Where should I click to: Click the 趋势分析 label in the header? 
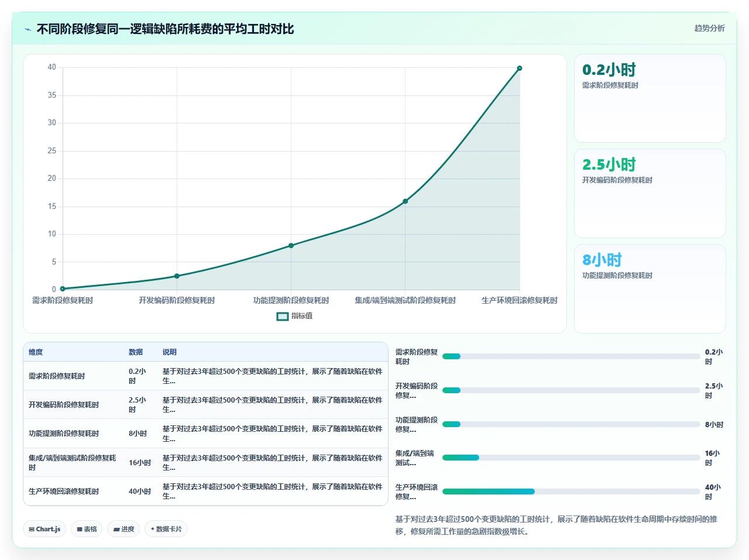click(709, 28)
